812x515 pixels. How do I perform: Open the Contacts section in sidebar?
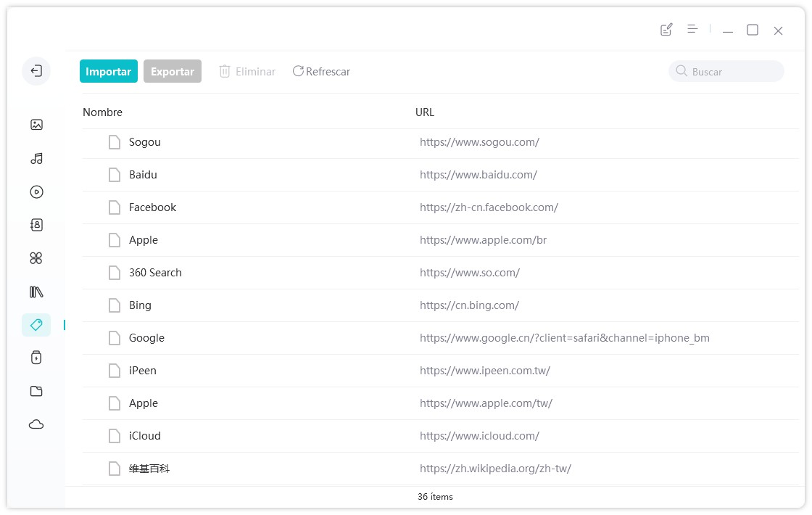[x=36, y=225]
